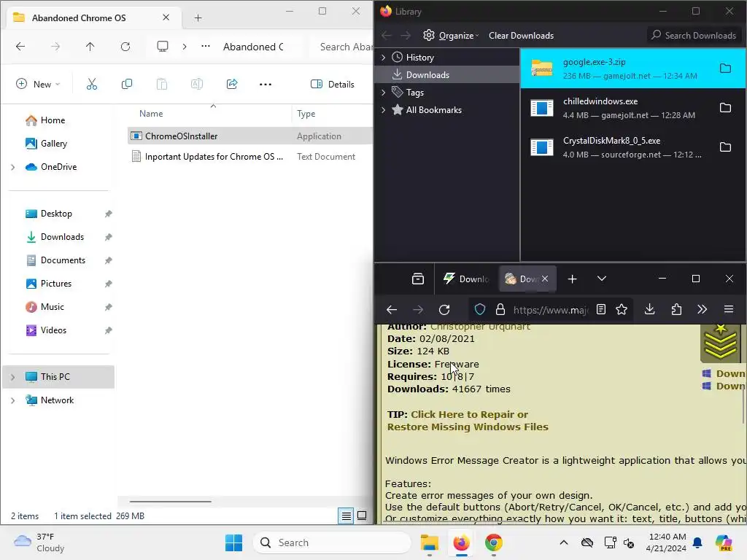This screenshot has height=560, width=747.
Task: Show more Firefox toolbar tools chevrons
Action: tap(702, 310)
